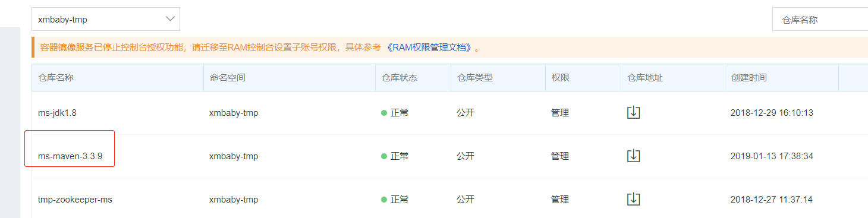Viewport: 868px width, 218px height.
Task: Select namespace cell in ms-maven-3.3.9 row
Action: (x=234, y=156)
